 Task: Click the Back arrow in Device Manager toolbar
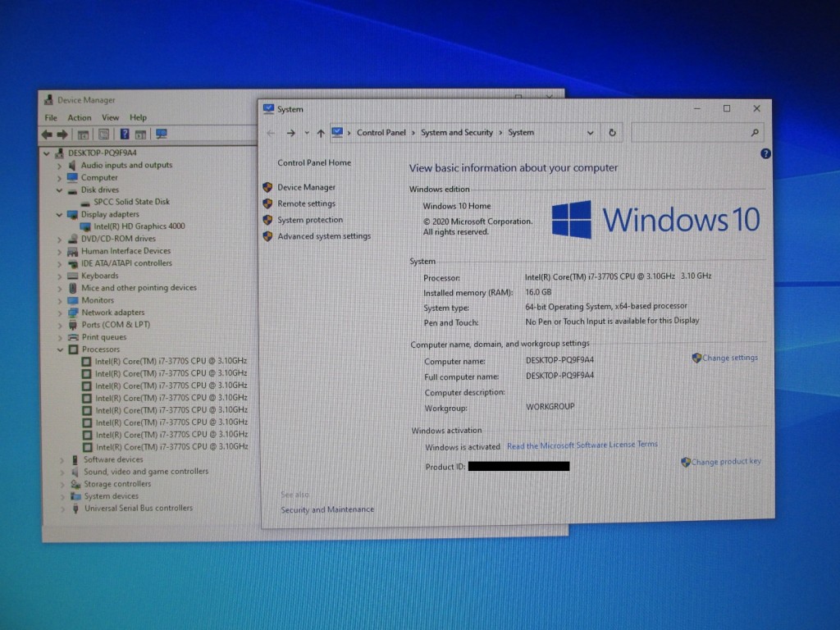[47, 134]
